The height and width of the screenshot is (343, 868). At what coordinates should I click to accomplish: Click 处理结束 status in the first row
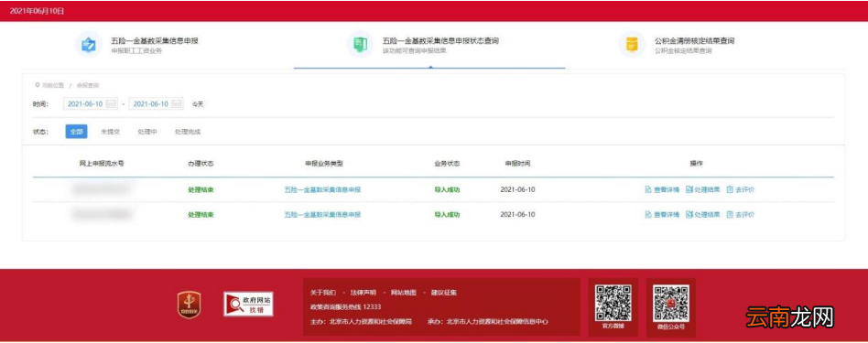201,189
